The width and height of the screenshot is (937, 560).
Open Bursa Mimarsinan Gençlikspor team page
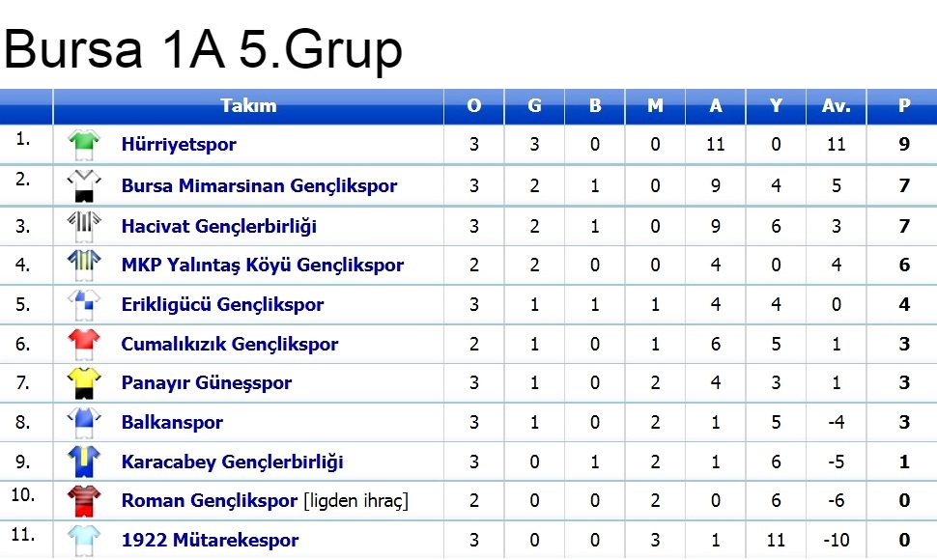[x=259, y=185]
